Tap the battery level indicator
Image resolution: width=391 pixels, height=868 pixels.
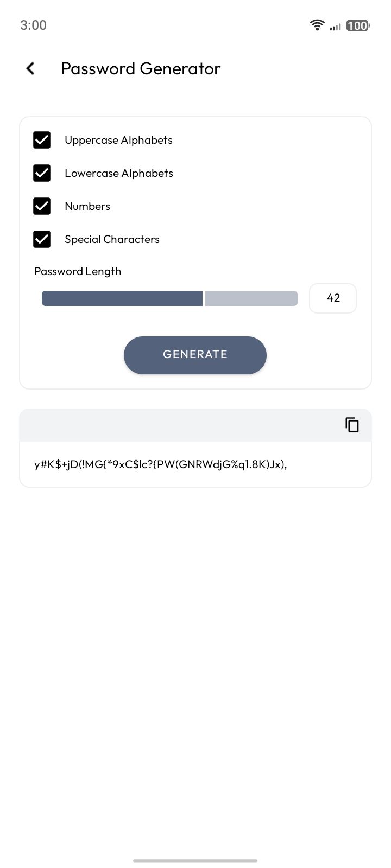pyautogui.click(x=357, y=25)
